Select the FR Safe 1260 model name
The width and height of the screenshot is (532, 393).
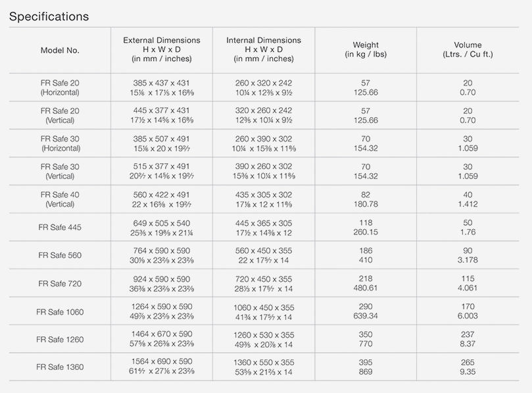pyautogui.click(x=60, y=340)
